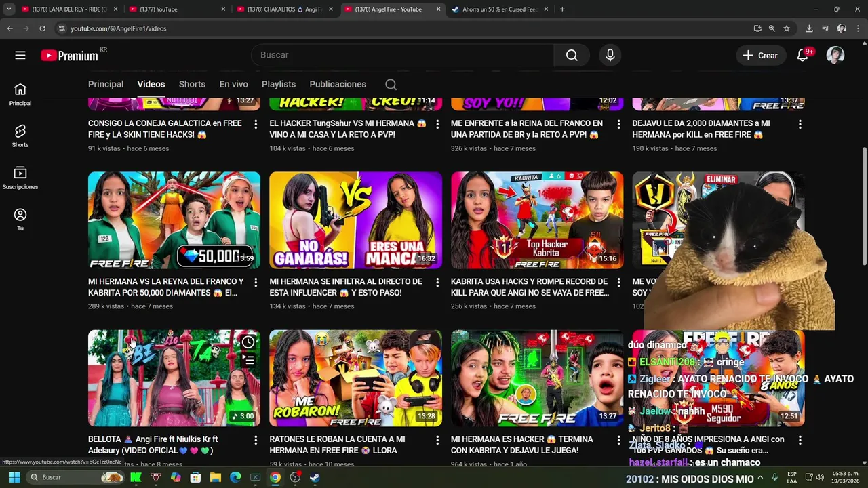Open options for MI HERMANA VS LA REYNA video
868x488 pixels.
click(x=256, y=283)
